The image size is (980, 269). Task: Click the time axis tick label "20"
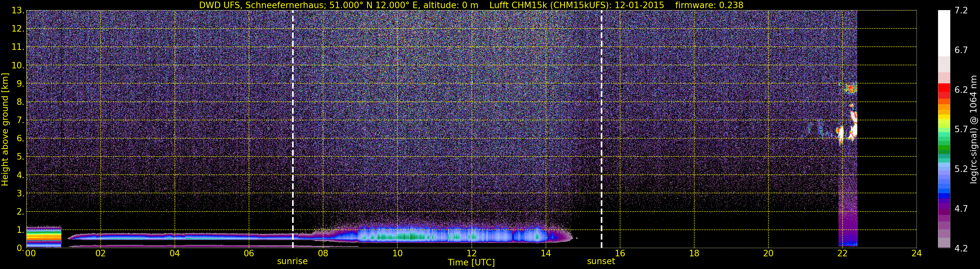point(768,253)
